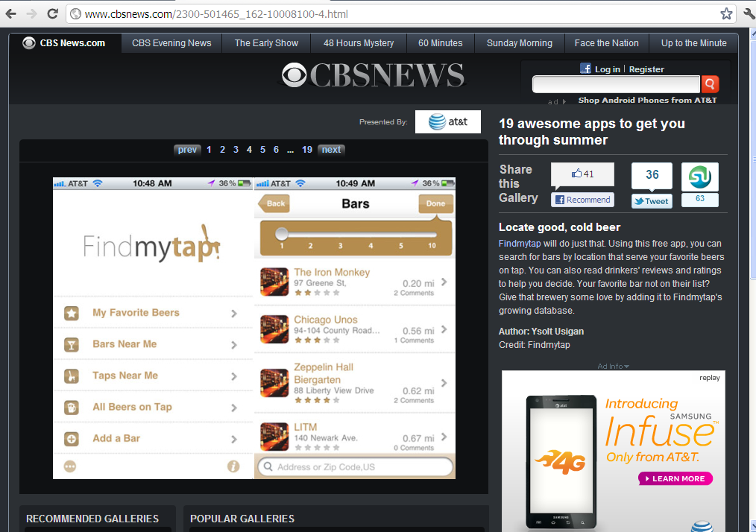Screen dimensions: 756x532
Task: Click the Facebook icon next to Log in
Action: point(585,69)
